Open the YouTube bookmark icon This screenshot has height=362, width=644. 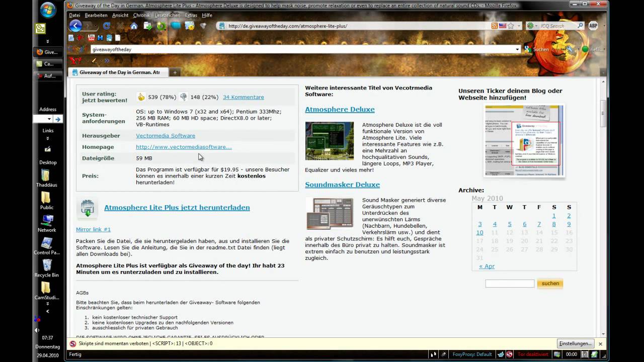click(x=92, y=38)
